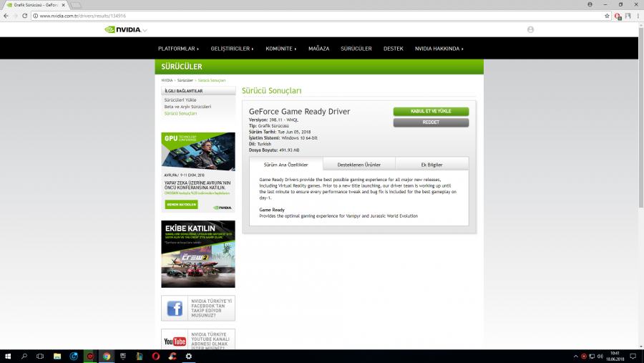Open the Beta ve Arşiv Sürücüleri link
Screen dimensions: 644x363
pos(187,107)
